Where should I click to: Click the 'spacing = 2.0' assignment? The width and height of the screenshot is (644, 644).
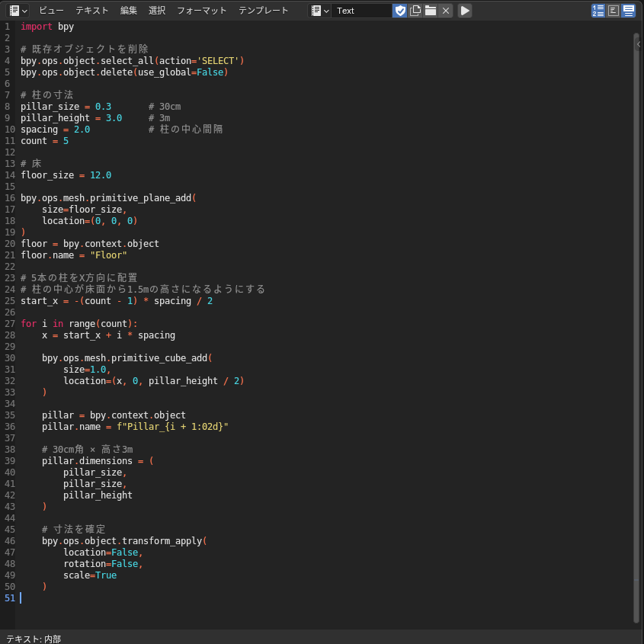coord(55,130)
